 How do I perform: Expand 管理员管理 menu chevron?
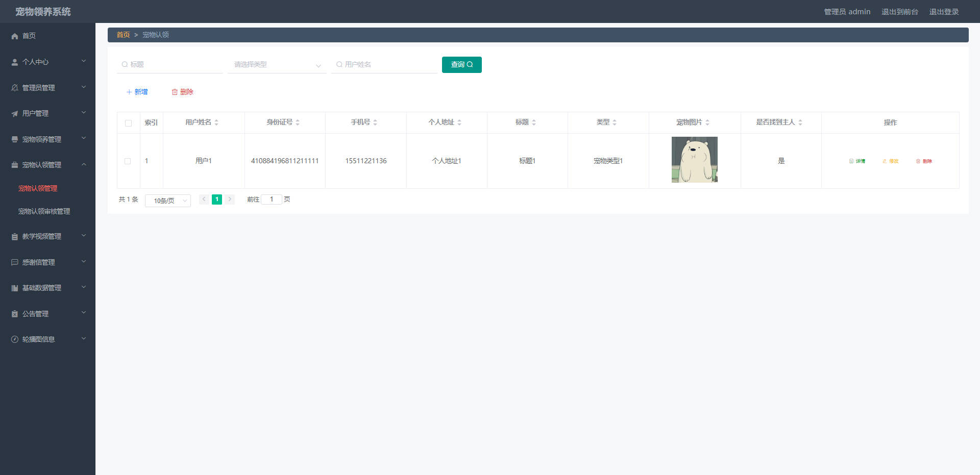(x=84, y=87)
